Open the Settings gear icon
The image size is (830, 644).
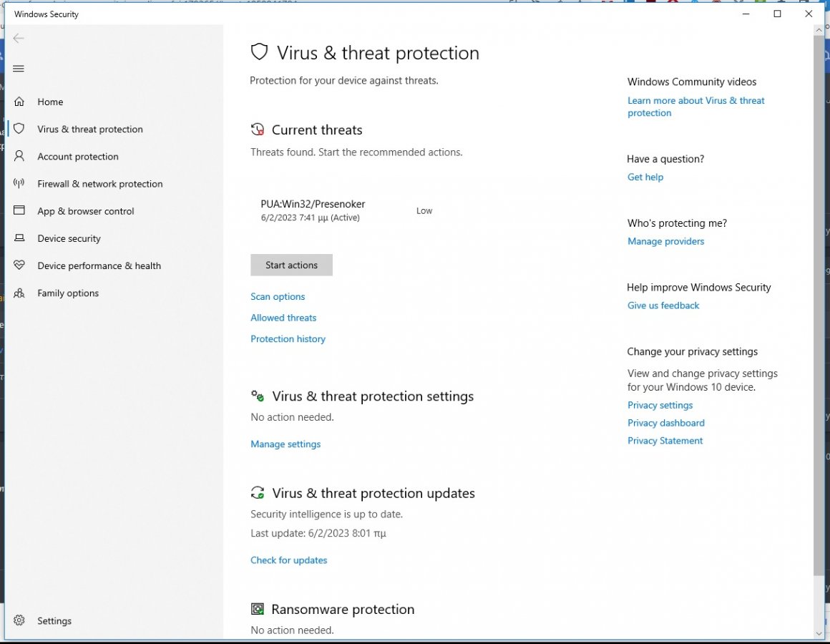click(x=19, y=621)
